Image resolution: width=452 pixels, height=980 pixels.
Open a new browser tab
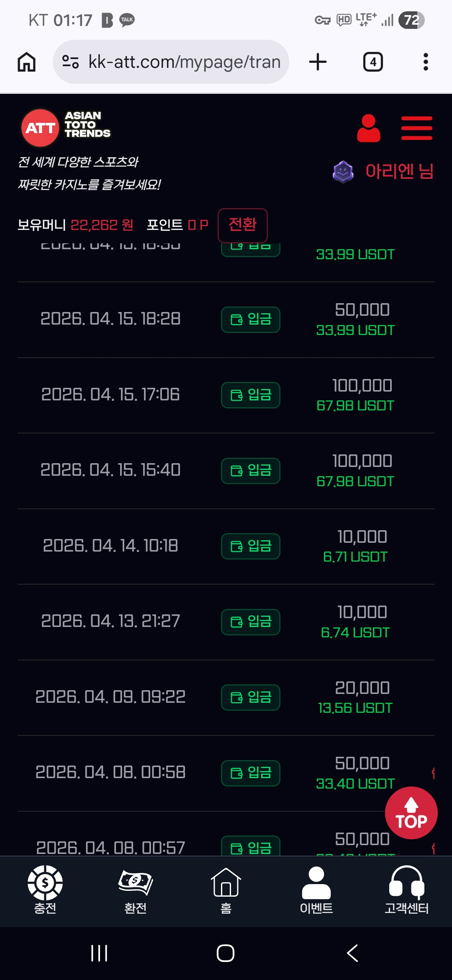318,62
